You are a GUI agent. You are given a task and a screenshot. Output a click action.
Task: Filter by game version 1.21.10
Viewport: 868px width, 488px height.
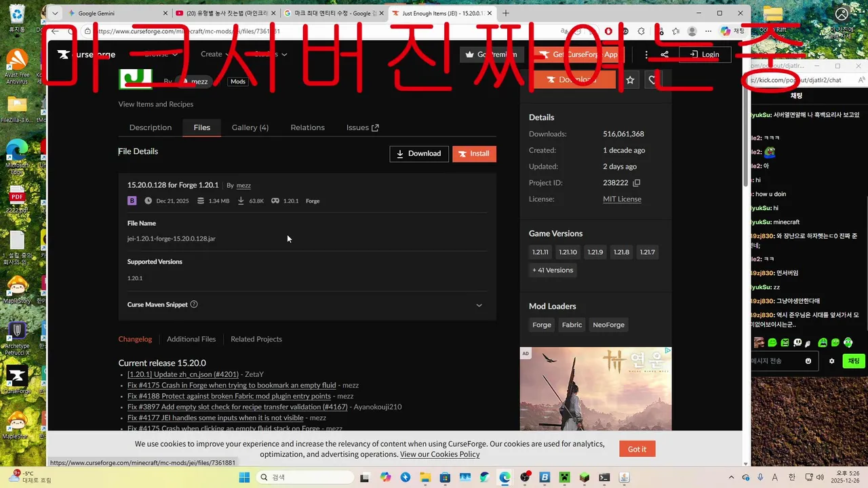(568, 252)
